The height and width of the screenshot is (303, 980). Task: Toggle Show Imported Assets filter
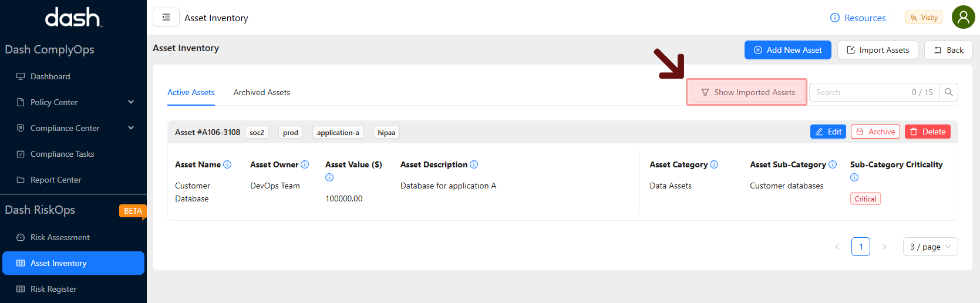coord(747,92)
